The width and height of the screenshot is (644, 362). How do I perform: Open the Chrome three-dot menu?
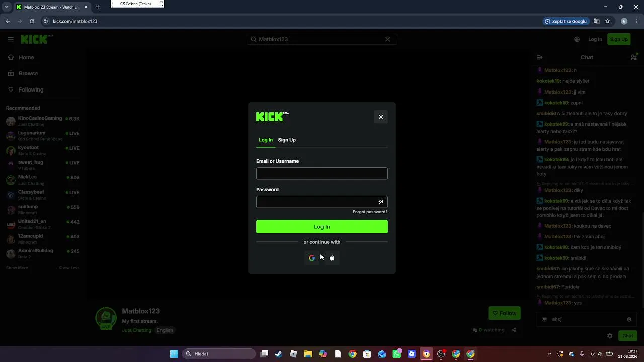[636, 21]
